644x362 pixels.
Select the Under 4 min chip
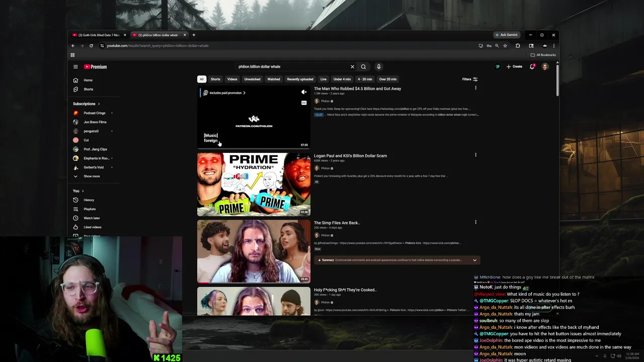342,79
